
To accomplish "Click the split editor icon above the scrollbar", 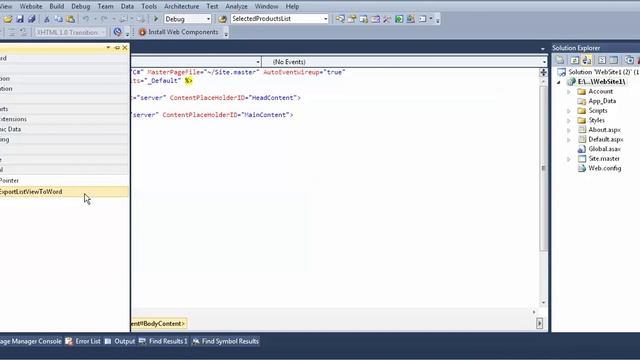I will pyautogui.click(x=543, y=73).
